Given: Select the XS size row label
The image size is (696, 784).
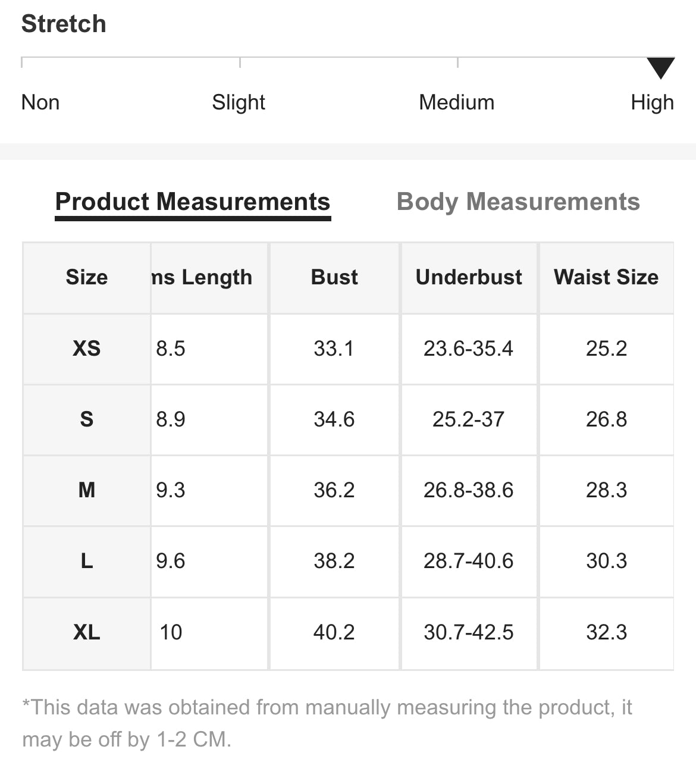Looking at the screenshot, I should point(87,348).
